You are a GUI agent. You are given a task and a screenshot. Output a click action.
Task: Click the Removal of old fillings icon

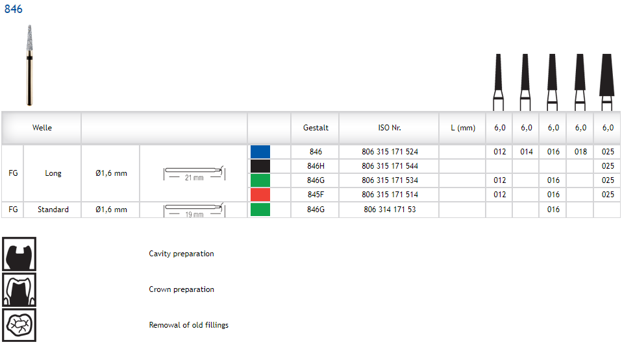pyautogui.click(x=19, y=325)
